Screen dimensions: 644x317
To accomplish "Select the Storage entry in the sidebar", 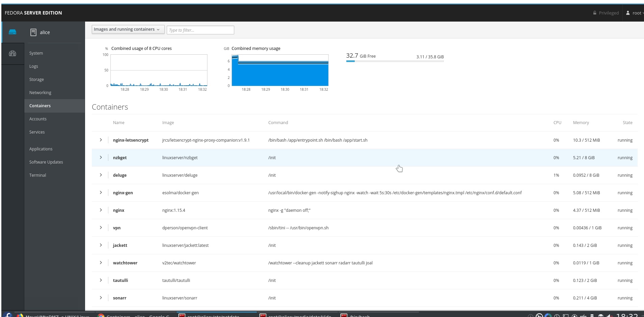I will tap(36, 79).
